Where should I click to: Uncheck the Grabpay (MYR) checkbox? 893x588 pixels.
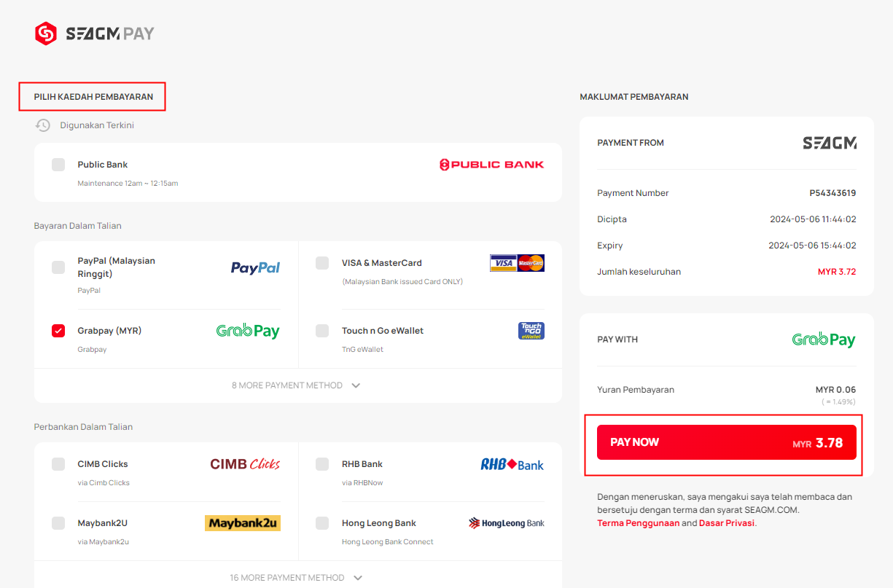pos(58,331)
